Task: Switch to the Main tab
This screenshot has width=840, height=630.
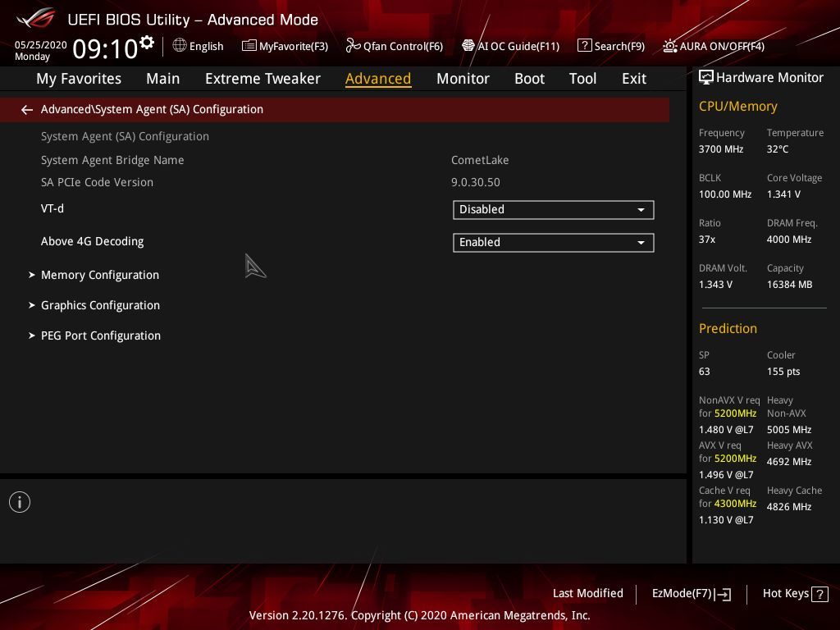Action: (x=163, y=79)
